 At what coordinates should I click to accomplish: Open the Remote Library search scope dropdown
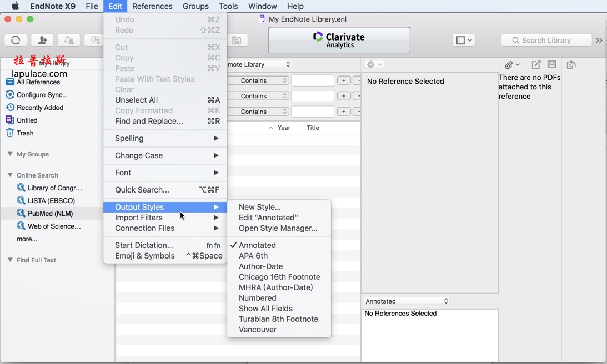tap(259, 64)
